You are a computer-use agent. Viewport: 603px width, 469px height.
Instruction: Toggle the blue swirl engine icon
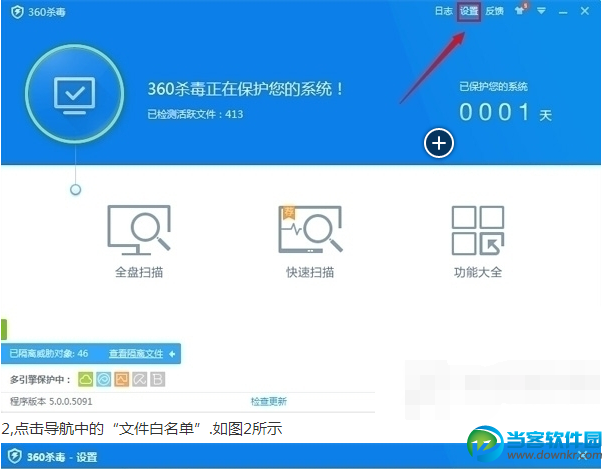point(103,379)
